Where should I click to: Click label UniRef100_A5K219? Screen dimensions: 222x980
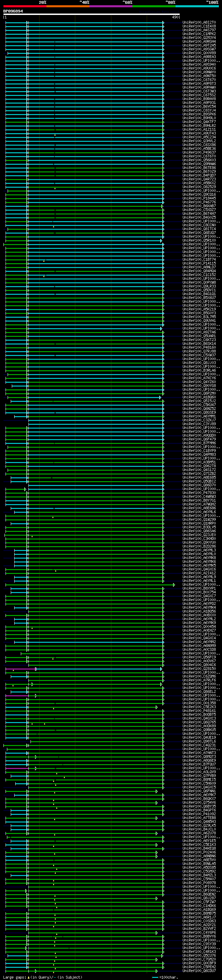coord(199,309)
